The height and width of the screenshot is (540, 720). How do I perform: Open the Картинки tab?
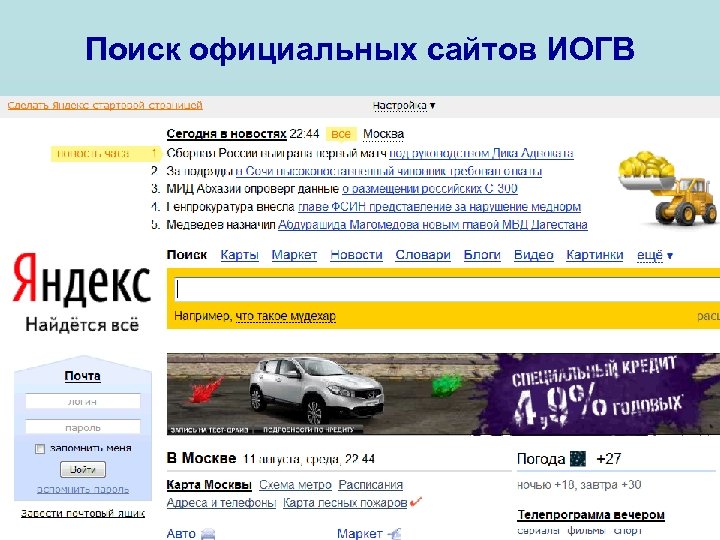tap(595, 255)
